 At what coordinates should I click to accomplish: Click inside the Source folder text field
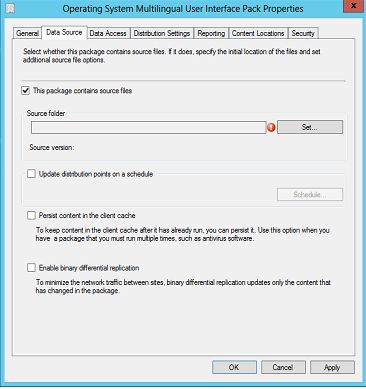149,127
